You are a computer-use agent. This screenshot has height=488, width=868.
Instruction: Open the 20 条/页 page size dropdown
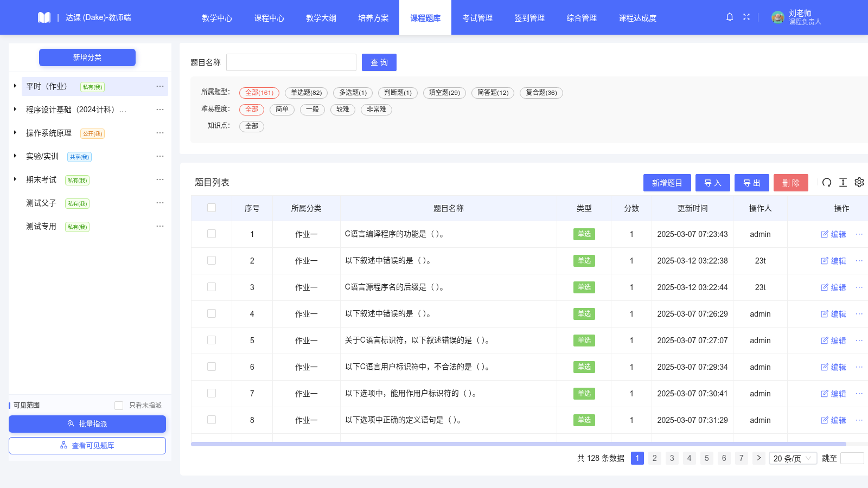coord(793,458)
